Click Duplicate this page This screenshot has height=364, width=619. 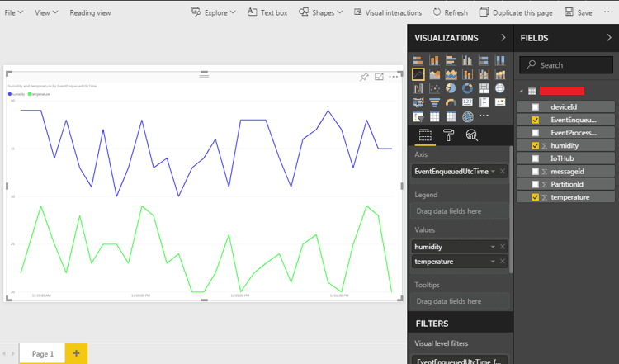[516, 12]
